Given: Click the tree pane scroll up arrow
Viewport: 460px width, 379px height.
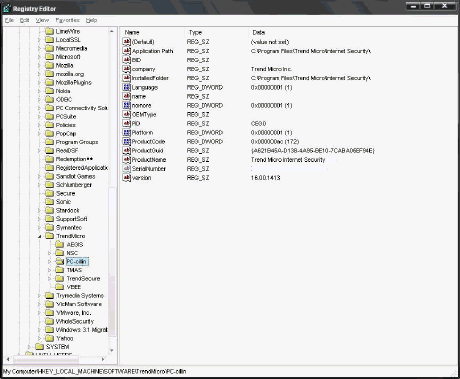Looking at the screenshot, I should pos(112,31).
